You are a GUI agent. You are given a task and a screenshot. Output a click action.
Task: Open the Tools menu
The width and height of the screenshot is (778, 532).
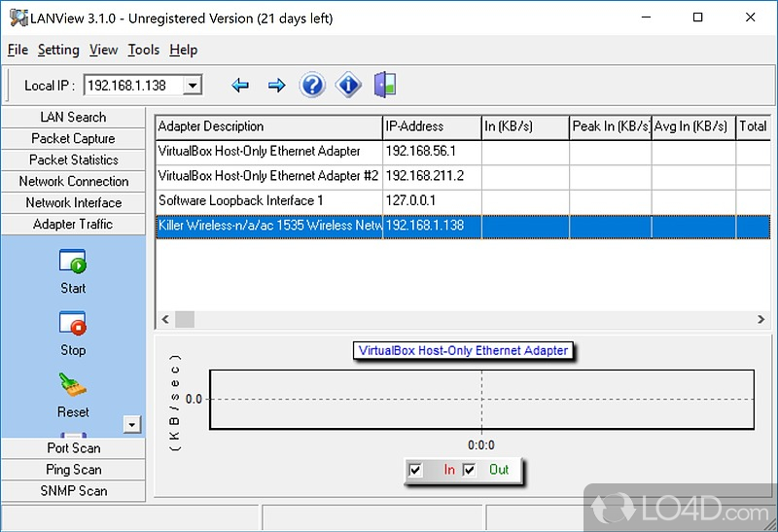click(x=143, y=51)
